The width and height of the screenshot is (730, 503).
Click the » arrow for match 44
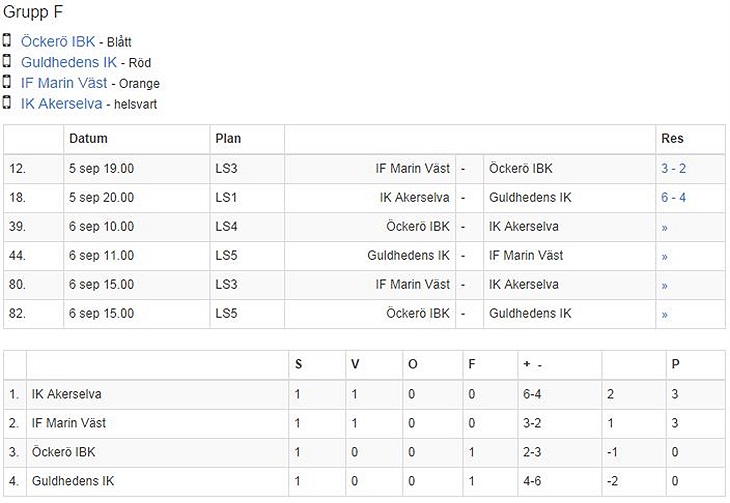pyautogui.click(x=664, y=257)
